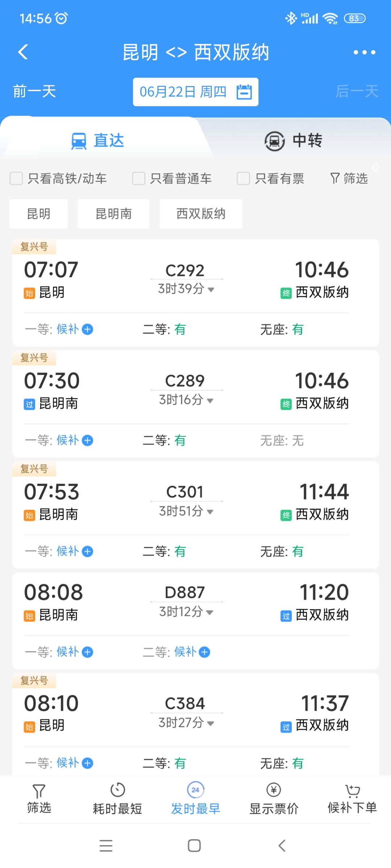Tap the back arrow in header

click(x=23, y=52)
